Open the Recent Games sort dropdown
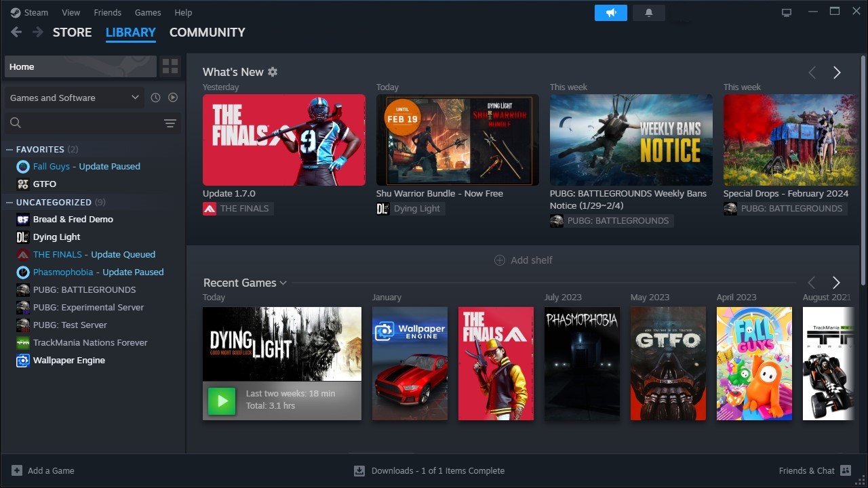868x488 pixels. tap(283, 283)
